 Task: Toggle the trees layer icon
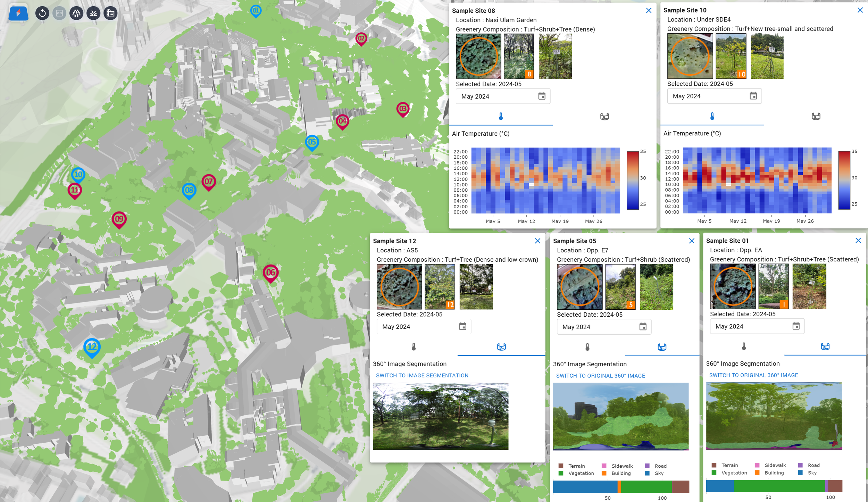pyautogui.click(x=76, y=13)
